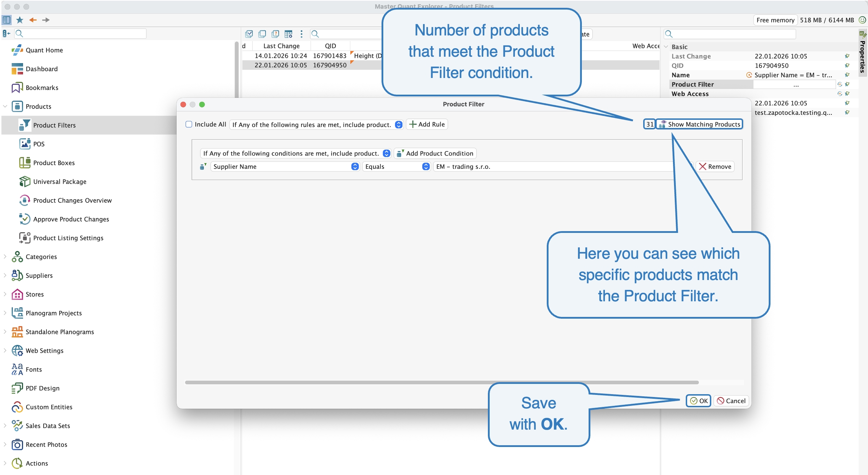Image resolution: width=868 pixels, height=475 pixels.
Task: Open the rule matching mode dropdown
Action: click(x=316, y=124)
